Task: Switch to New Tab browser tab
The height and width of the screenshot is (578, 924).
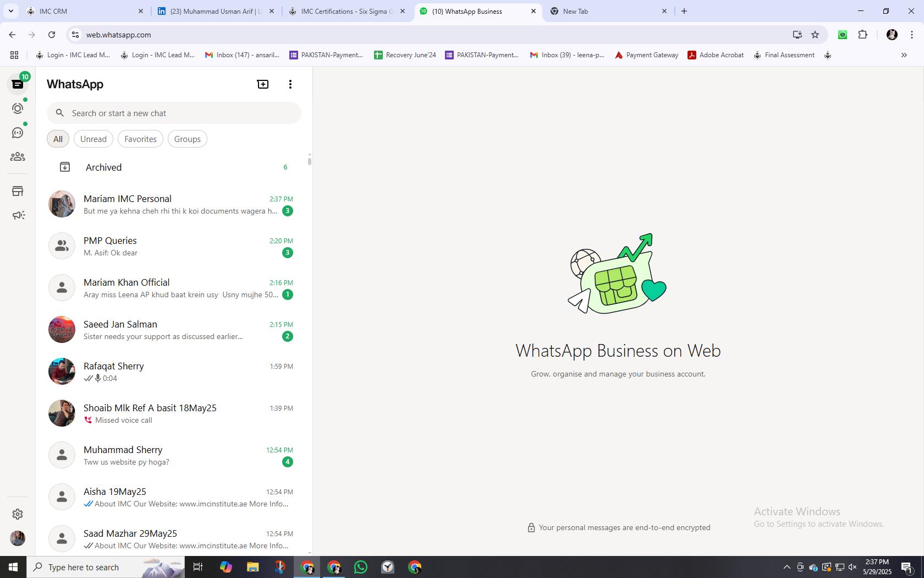Action: point(608,11)
